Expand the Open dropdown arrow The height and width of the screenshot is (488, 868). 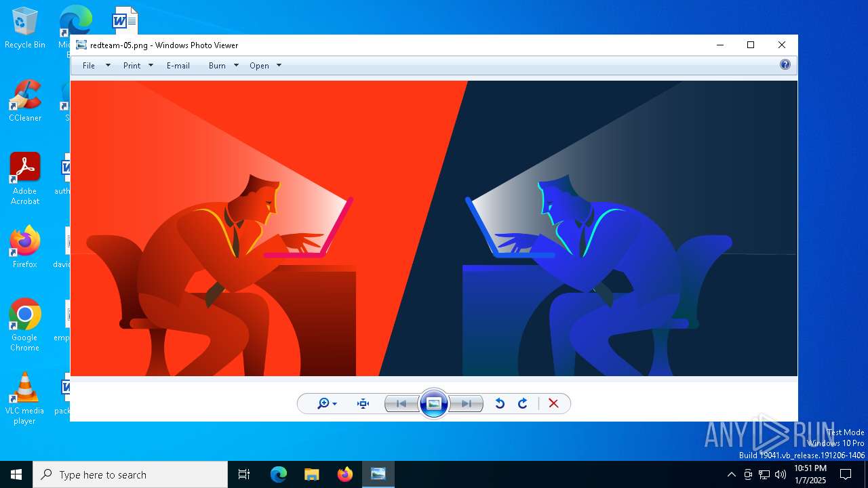279,66
